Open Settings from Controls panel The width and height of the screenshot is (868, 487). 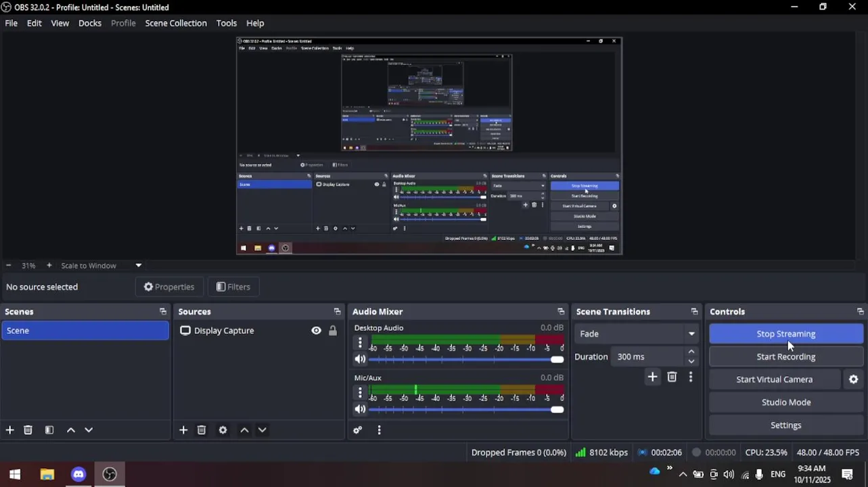pos(786,425)
